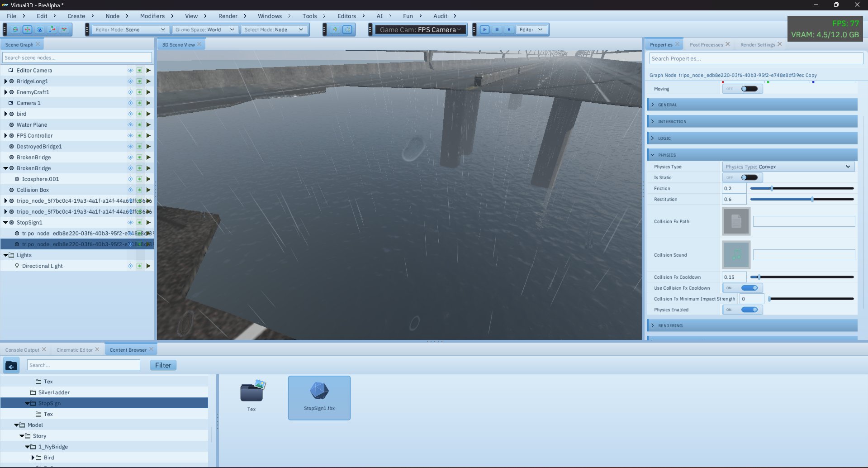Select the rotate gizmo tool with blue sphere

(40, 29)
